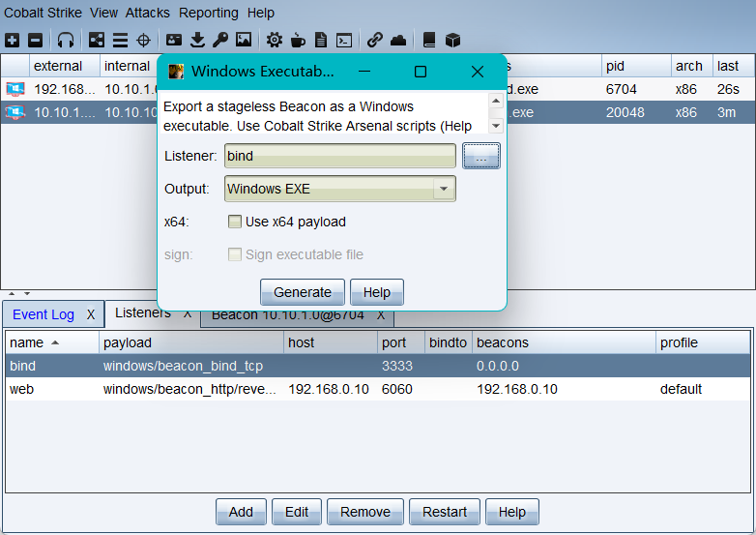Open screenshots with the picture icon

[244, 40]
